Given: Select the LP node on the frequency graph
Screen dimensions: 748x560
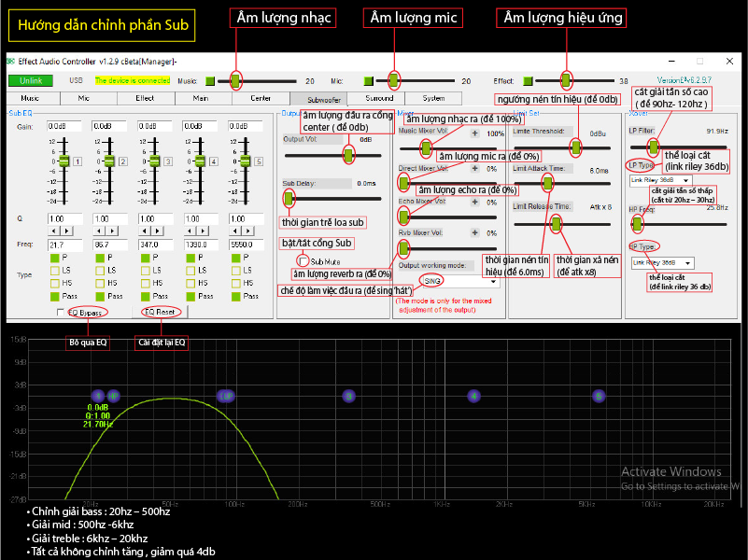Looking at the screenshot, I should pyautogui.click(x=227, y=396).
